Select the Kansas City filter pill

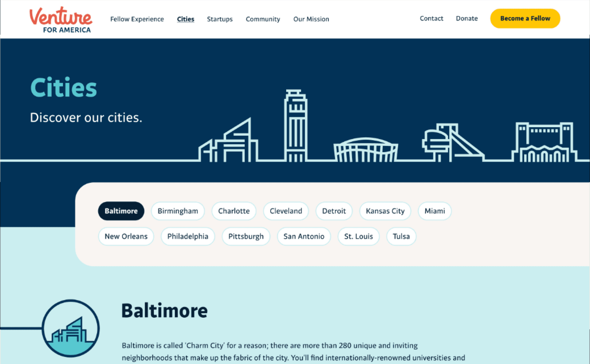(385, 211)
